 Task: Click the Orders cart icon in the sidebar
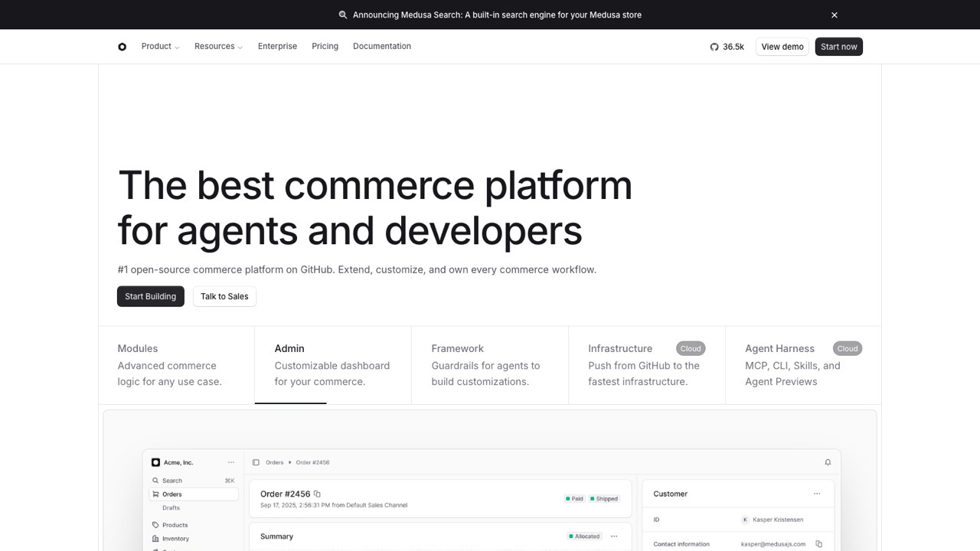(155, 494)
